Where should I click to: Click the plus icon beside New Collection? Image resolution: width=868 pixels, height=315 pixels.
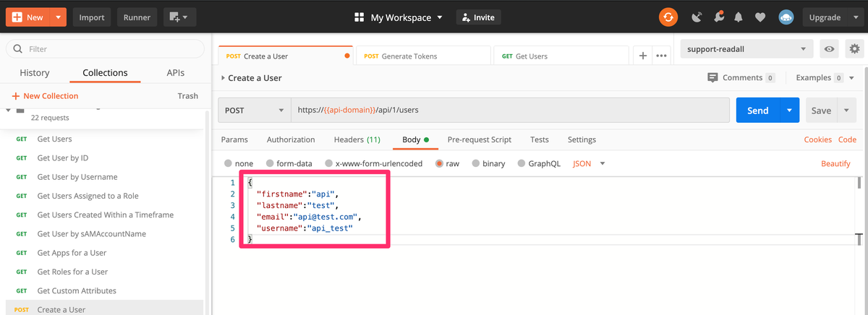[x=16, y=95]
